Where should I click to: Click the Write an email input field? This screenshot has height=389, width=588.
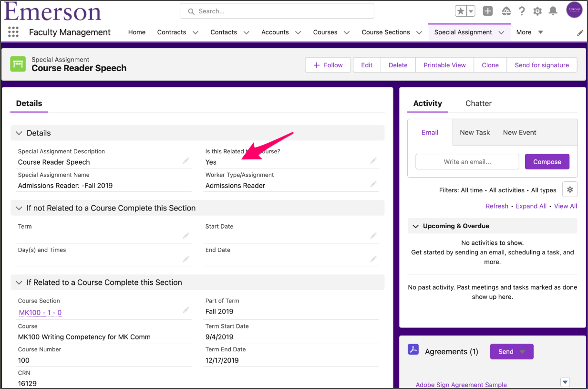pyautogui.click(x=467, y=161)
